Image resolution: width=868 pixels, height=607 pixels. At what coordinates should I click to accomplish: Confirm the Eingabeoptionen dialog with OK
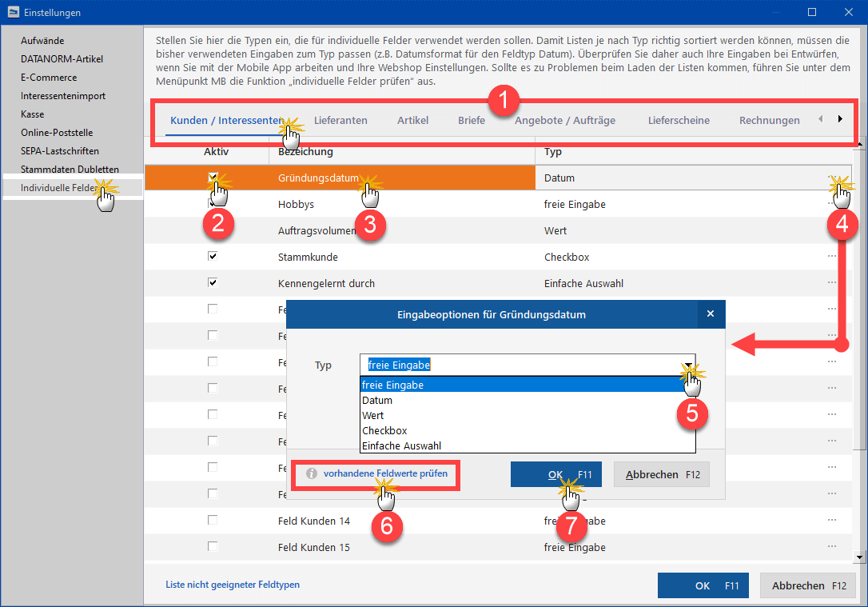(x=555, y=474)
